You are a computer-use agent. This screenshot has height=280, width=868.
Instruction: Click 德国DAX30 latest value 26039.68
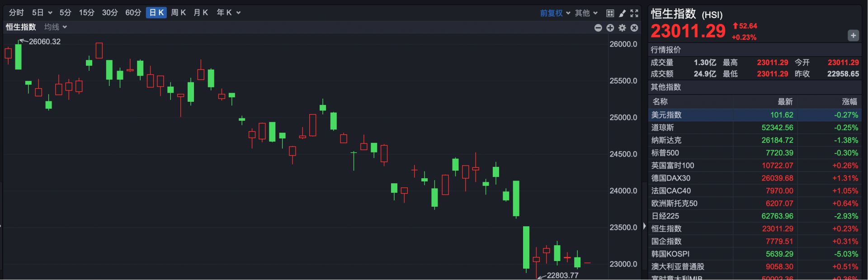coord(777,178)
